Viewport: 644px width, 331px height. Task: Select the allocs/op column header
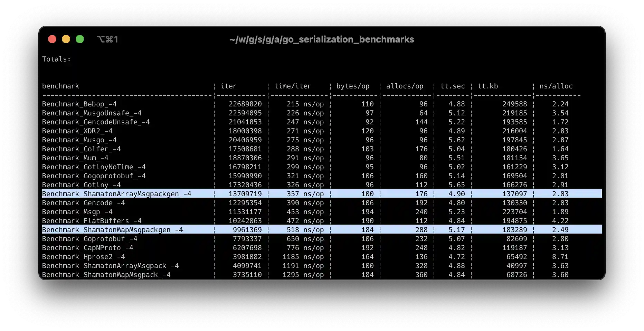click(405, 86)
